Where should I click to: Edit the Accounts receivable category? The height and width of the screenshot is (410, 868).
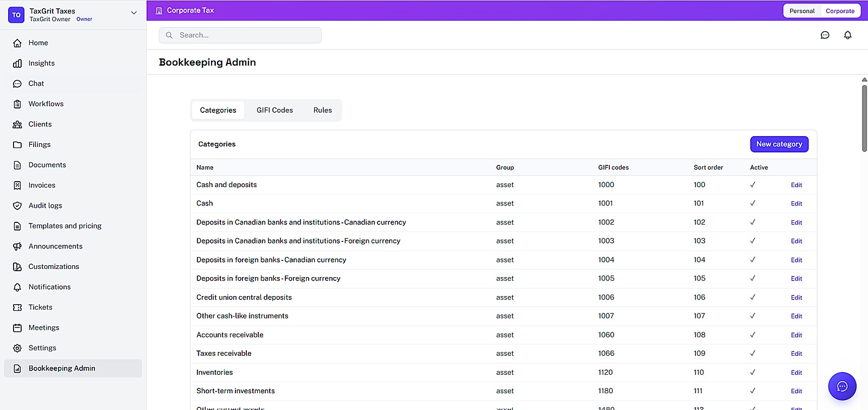[x=796, y=335]
